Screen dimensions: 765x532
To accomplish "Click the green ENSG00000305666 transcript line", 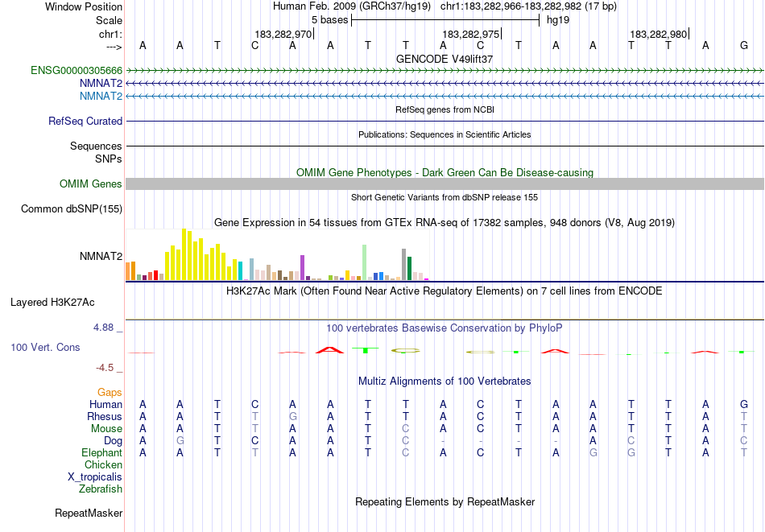I will [x=445, y=71].
